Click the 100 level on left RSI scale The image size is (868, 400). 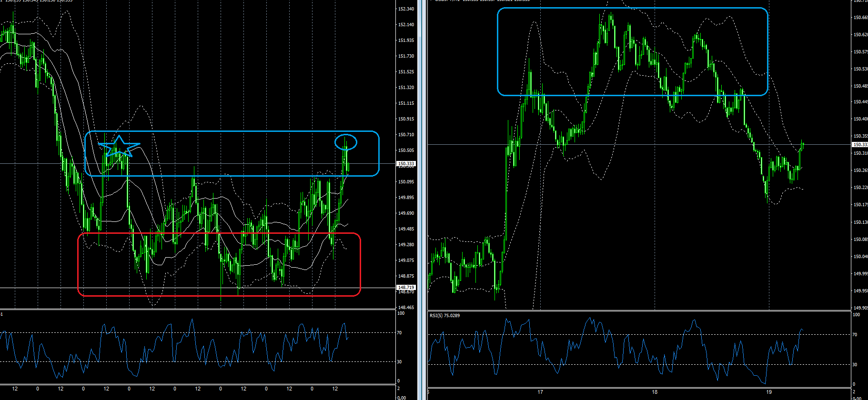click(401, 313)
